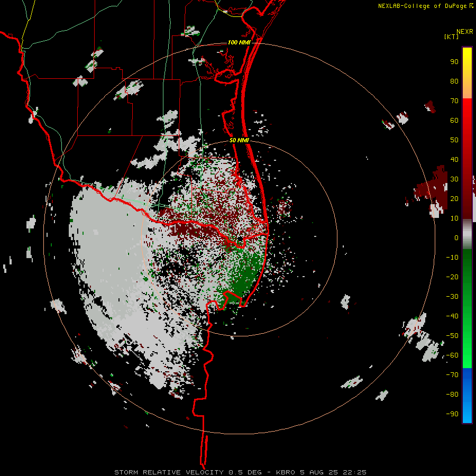Image resolution: width=476 pixels, height=476 pixels.
Task: Click the 70 value on velocity scale
Action: 454,101
